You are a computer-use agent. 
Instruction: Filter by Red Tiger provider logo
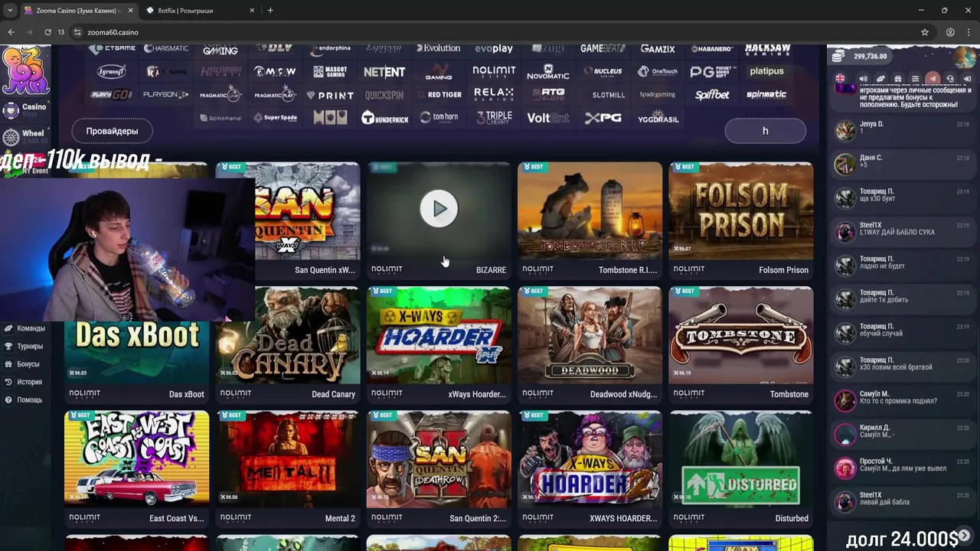point(439,95)
